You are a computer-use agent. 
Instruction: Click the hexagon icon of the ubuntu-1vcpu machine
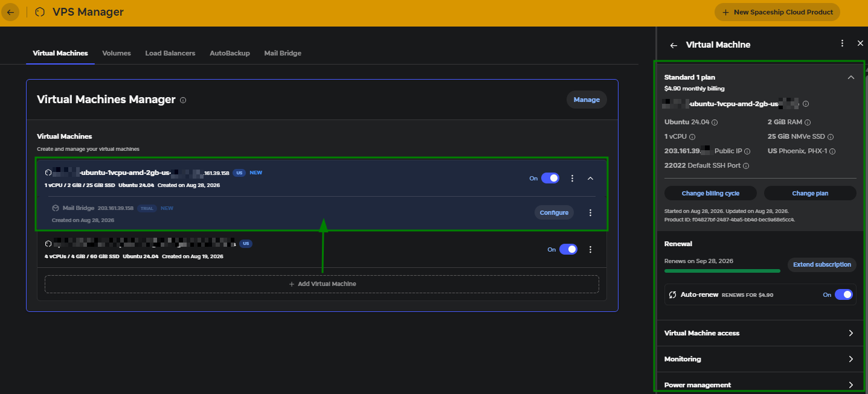pyautogui.click(x=48, y=173)
